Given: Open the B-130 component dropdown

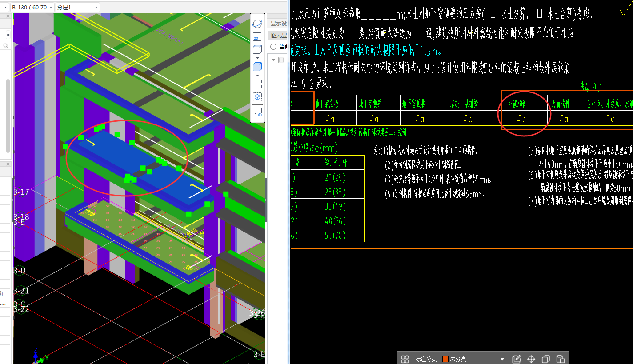Looking at the screenshot, I should click(x=32, y=8).
